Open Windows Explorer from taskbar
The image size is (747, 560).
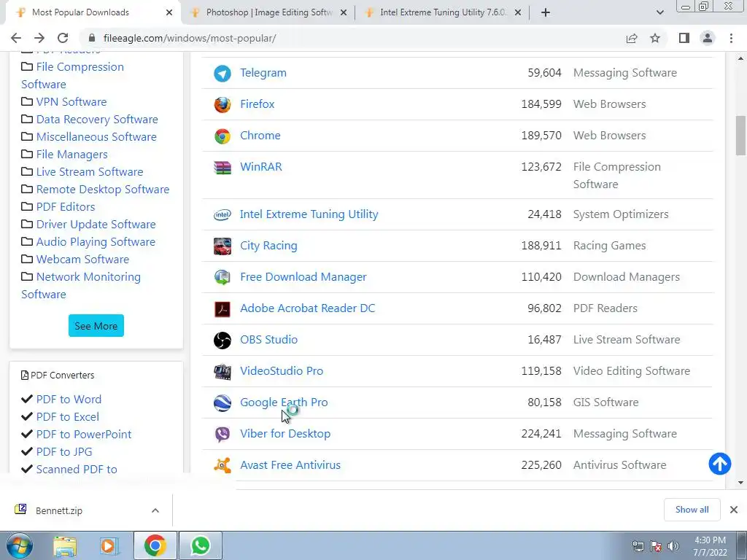[x=65, y=546]
